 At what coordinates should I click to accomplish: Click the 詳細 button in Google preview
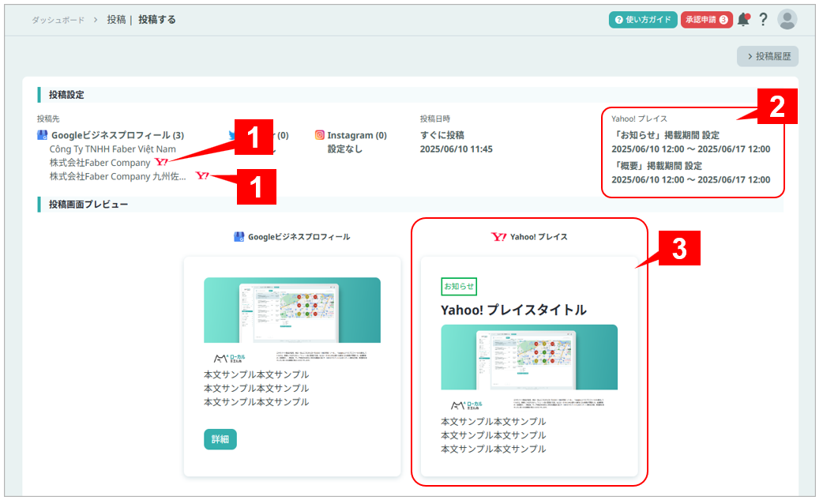coord(220,439)
